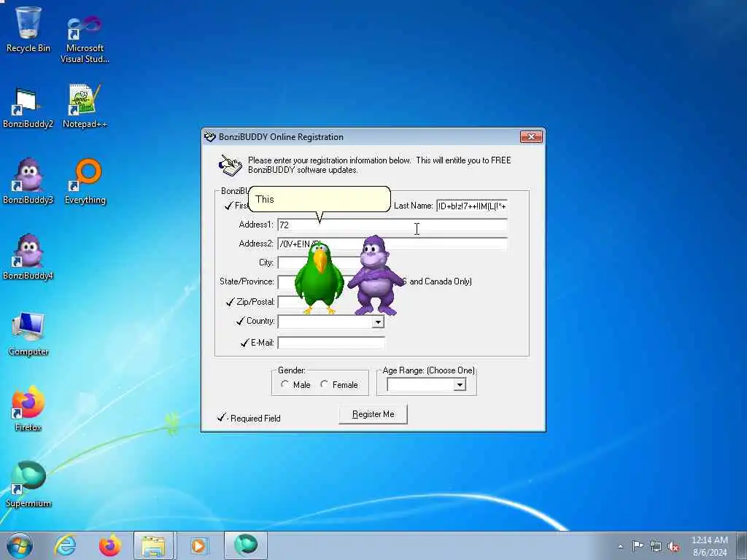Click the 'and Canada Only)' note text
Image resolution: width=747 pixels, height=560 pixels.
[x=441, y=281]
